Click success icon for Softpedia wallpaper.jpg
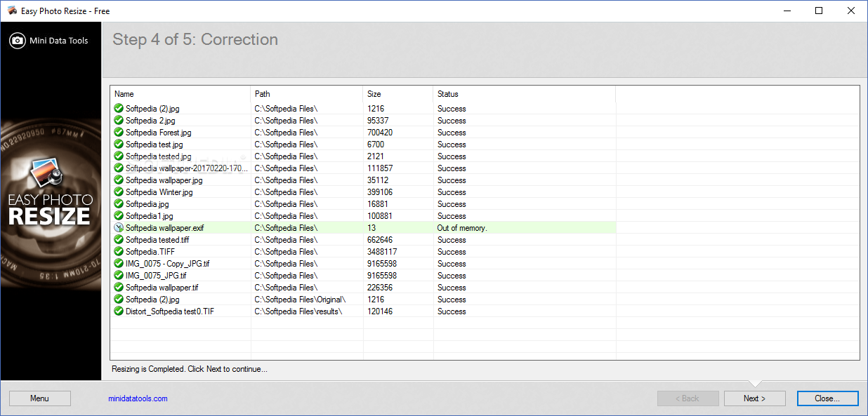The image size is (868, 416). click(x=119, y=180)
